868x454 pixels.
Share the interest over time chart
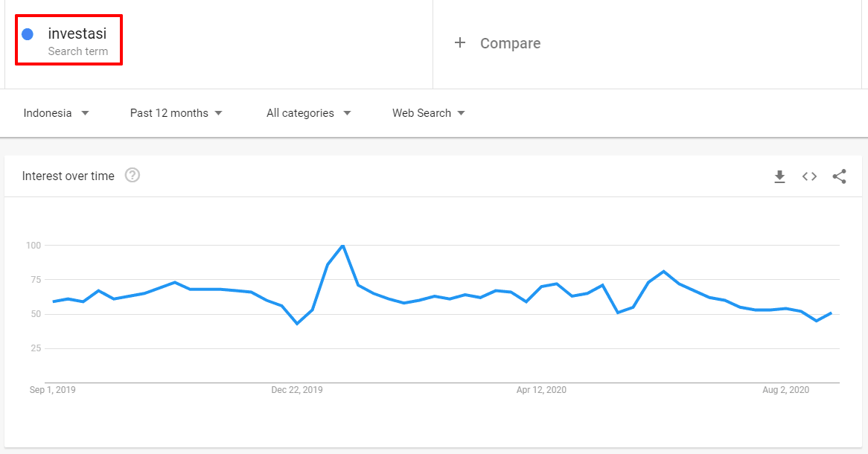pyautogui.click(x=839, y=176)
